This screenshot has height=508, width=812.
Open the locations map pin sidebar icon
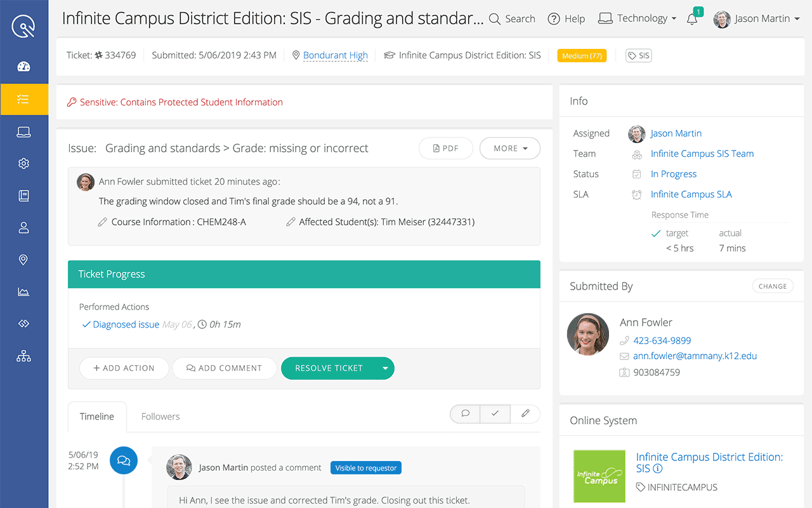tap(24, 260)
